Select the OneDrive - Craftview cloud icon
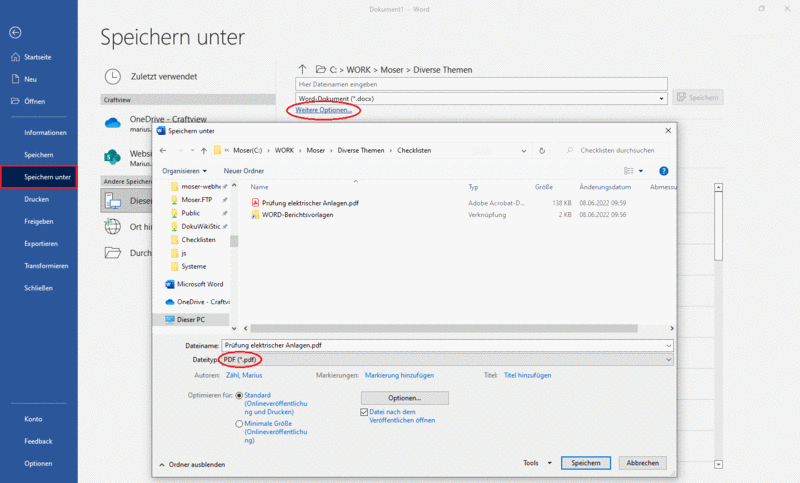Image resolution: width=800 pixels, height=483 pixels. coord(112,123)
